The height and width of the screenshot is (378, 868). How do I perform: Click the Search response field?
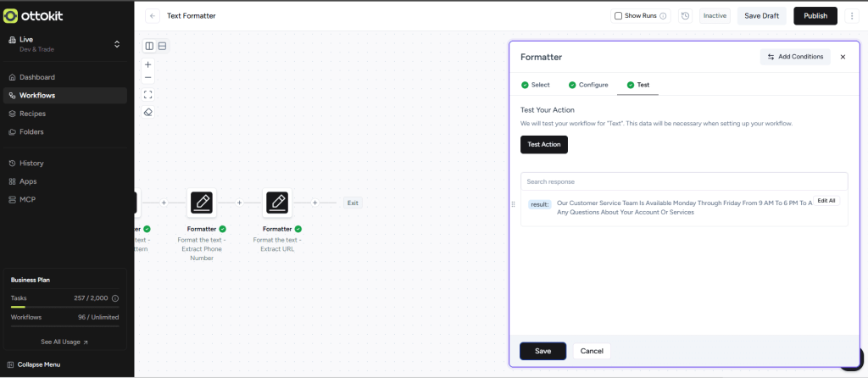click(x=683, y=181)
